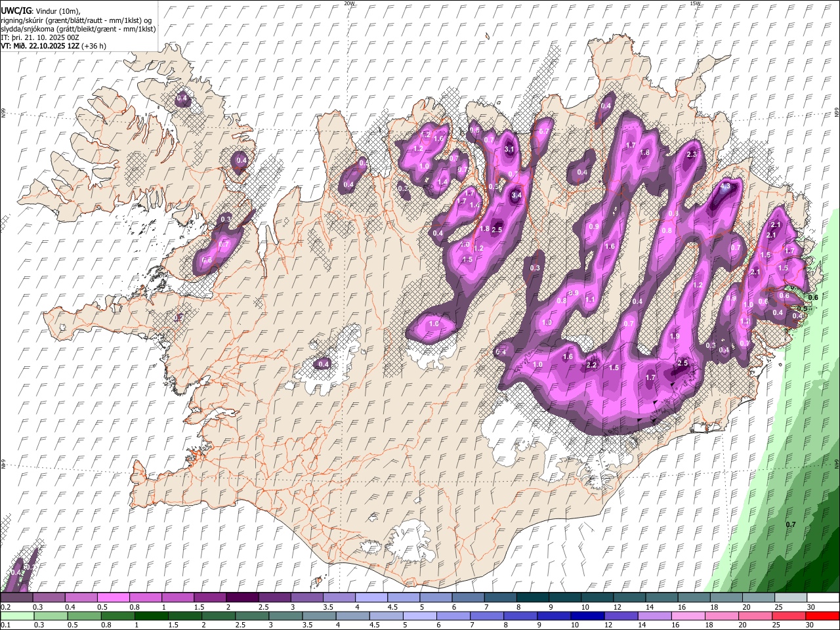Select the 1.9 snowfall value on the map

point(675,336)
